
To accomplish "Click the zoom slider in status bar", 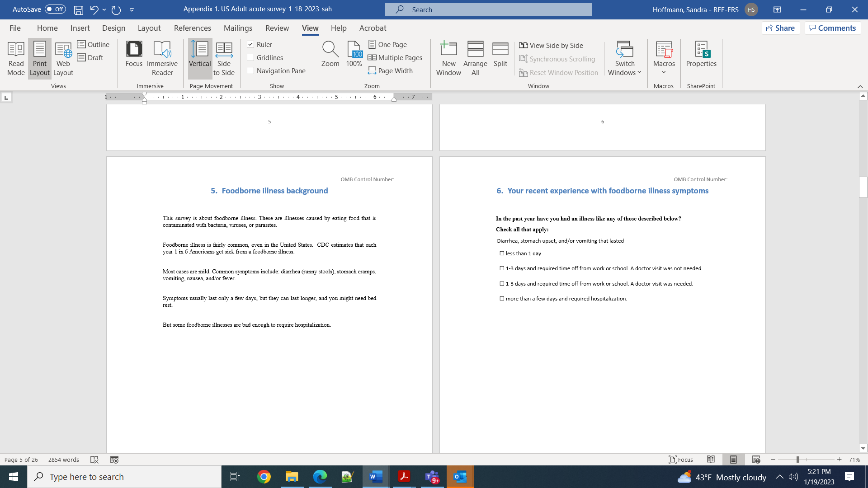I will [798, 460].
